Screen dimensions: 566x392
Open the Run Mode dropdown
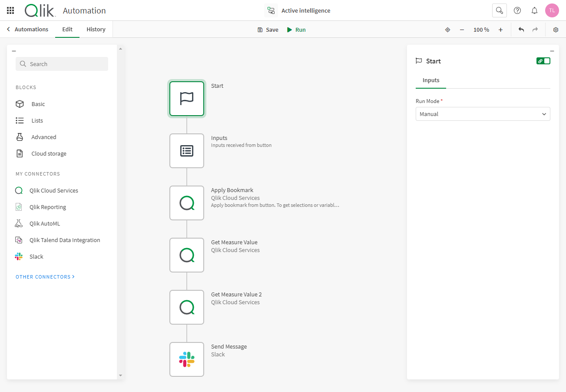click(x=483, y=114)
